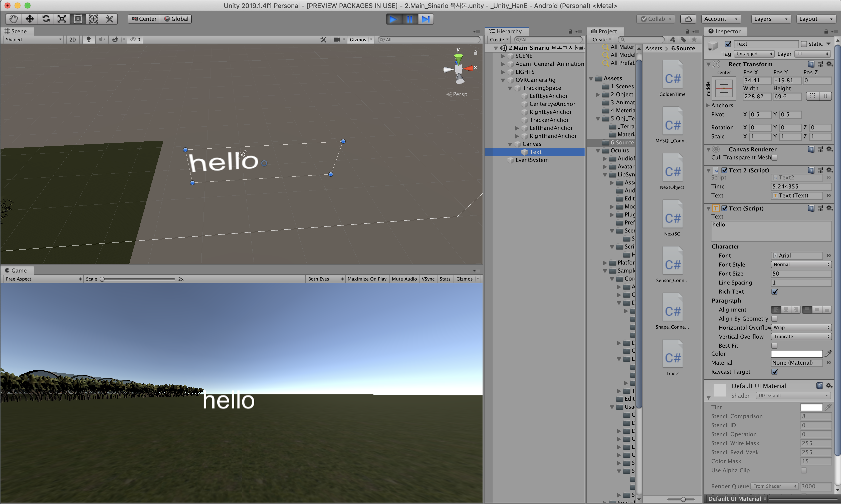Toggle scene lighting bulb icon
This screenshot has width=841, height=504.
coord(88,39)
